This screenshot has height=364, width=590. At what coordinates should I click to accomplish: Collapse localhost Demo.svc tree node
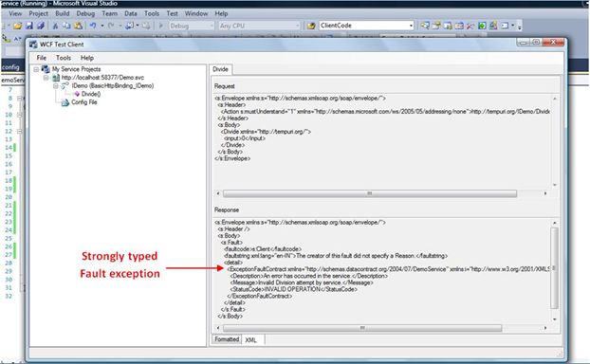point(46,78)
